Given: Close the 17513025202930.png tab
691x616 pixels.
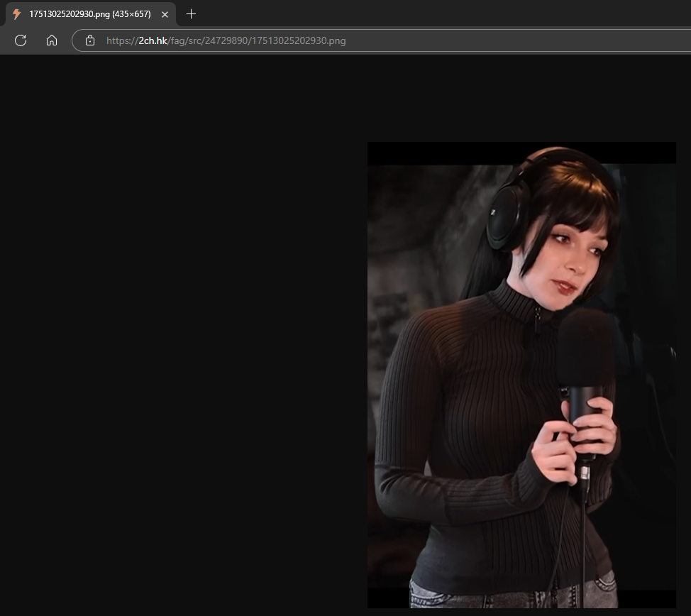Looking at the screenshot, I should pos(165,15).
